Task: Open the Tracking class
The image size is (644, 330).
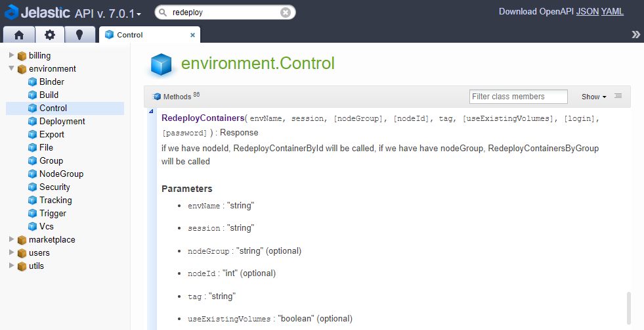Action: 55,200
